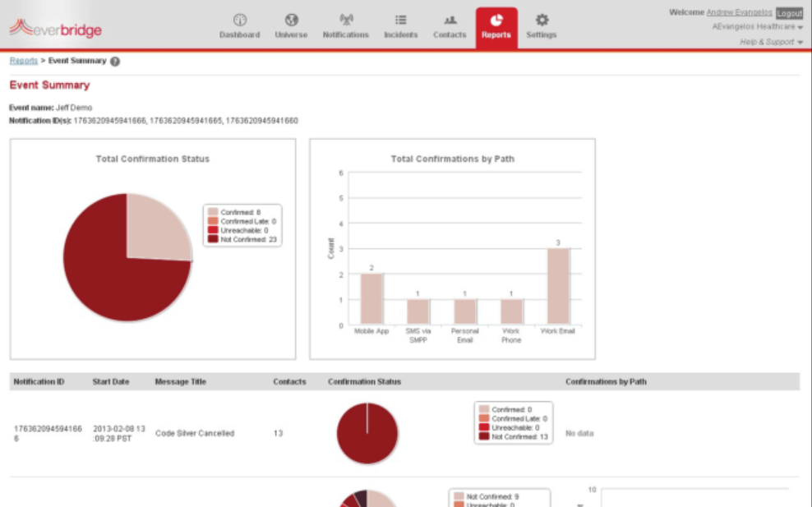Sort by Start Date column header
Screen dimensions: 812x507
[x=111, y=381]
